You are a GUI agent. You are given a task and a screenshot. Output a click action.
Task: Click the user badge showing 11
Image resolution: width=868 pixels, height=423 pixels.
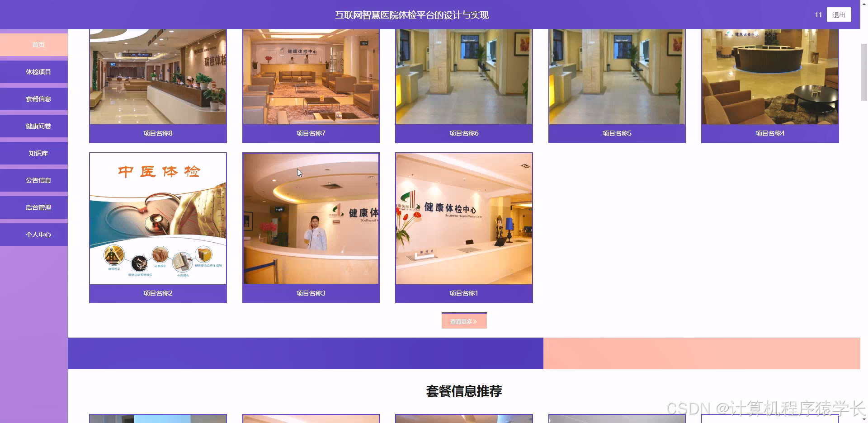818,14
